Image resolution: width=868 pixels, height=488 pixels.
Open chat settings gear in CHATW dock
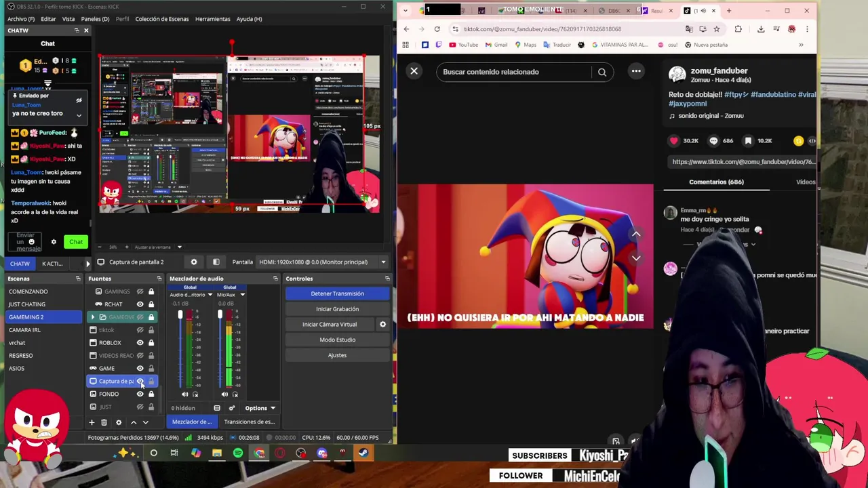54,242
